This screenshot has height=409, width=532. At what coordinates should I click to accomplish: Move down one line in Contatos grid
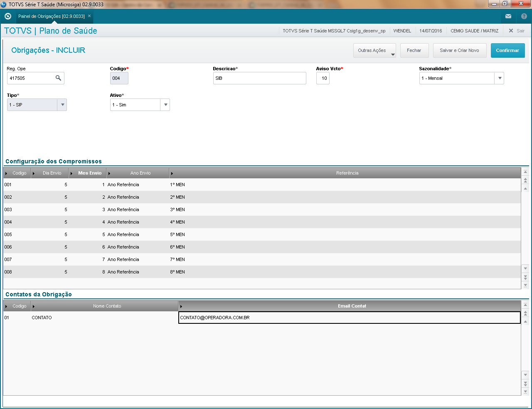[525, 375]
